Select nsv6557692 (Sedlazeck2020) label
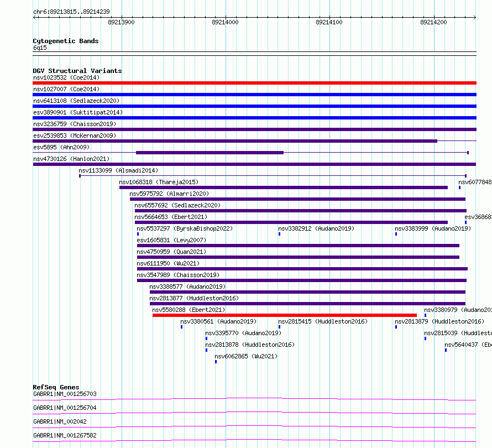This screenshot has width=492, height=448. 177,205
